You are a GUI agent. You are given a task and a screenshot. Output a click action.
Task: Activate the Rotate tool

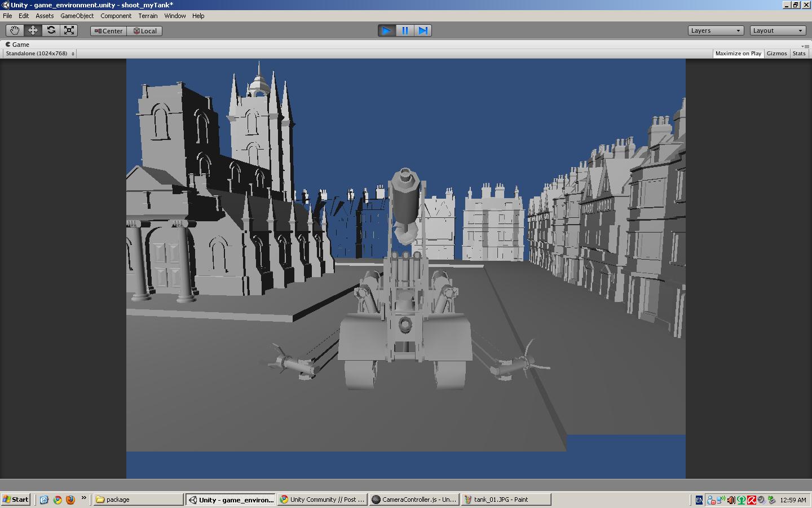pyautogui.click(x=51, y=30)
